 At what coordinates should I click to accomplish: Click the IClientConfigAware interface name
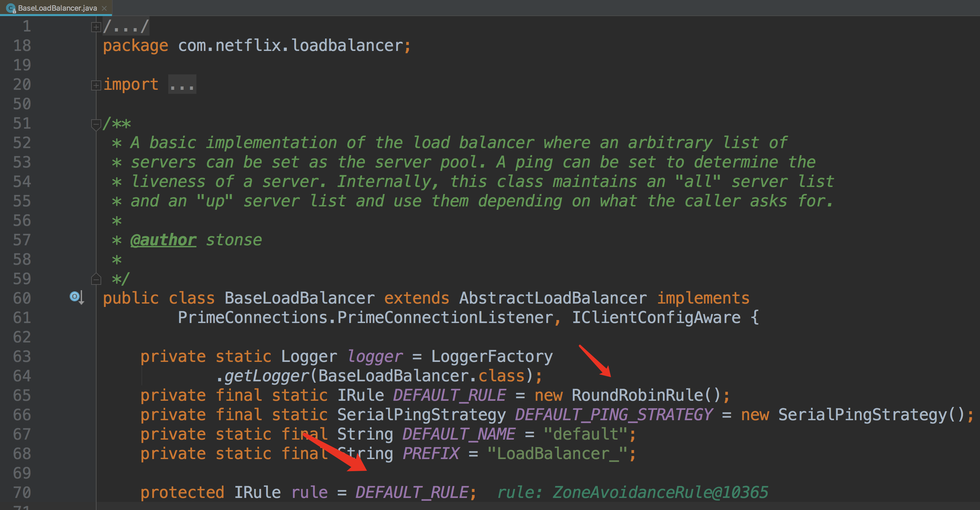point(656,318)
